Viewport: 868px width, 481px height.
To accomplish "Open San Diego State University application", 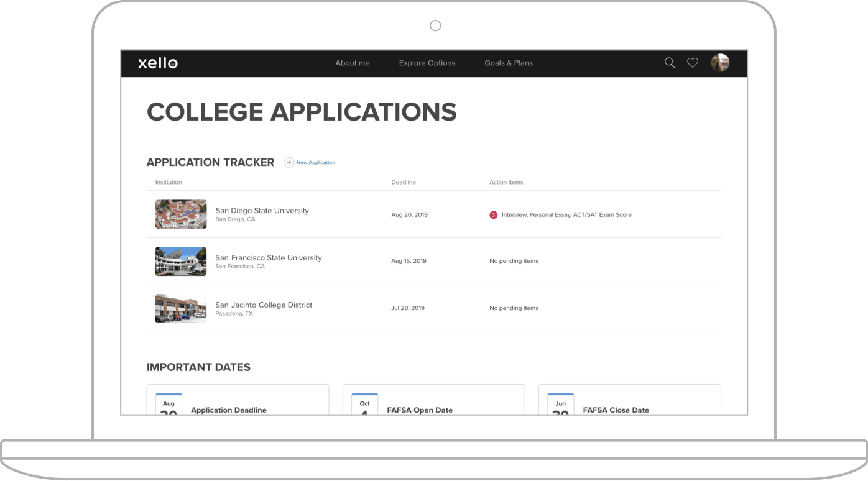I will click(x=262, y=211).
